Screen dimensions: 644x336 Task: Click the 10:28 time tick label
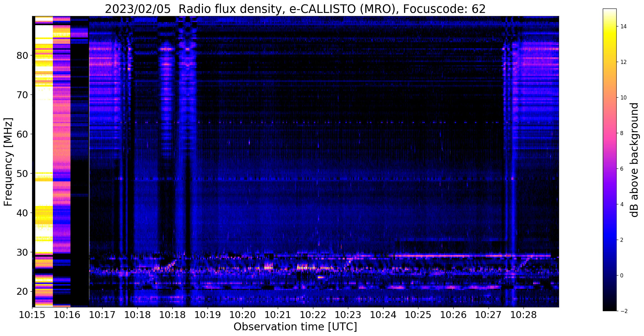pos(524,315)
